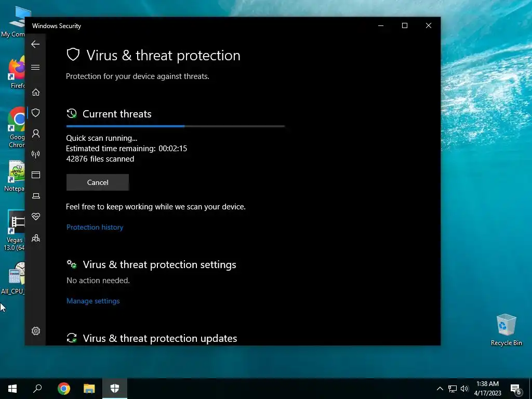Select Virus & threat protection shield icon in sidebar

coord(36,113)
